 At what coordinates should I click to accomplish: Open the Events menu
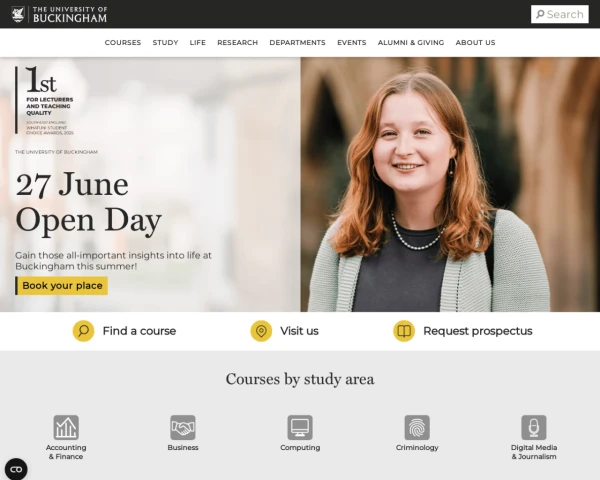coord(352,42)
